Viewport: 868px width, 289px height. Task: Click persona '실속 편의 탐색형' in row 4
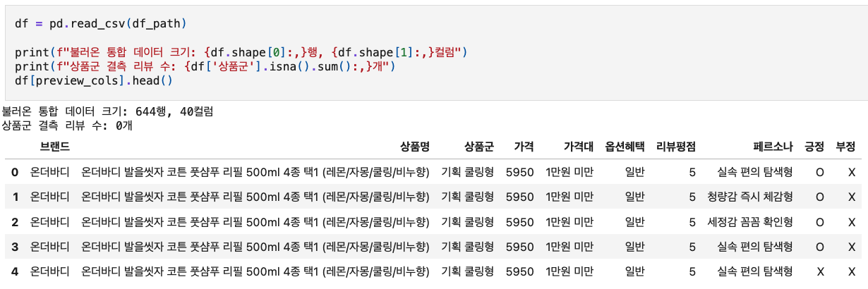tap(755, 271)
